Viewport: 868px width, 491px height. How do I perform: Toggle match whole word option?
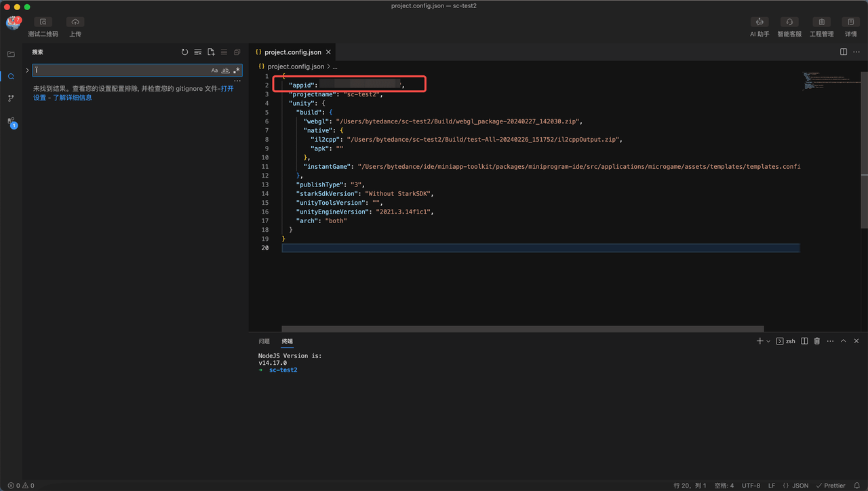[225, 71]
